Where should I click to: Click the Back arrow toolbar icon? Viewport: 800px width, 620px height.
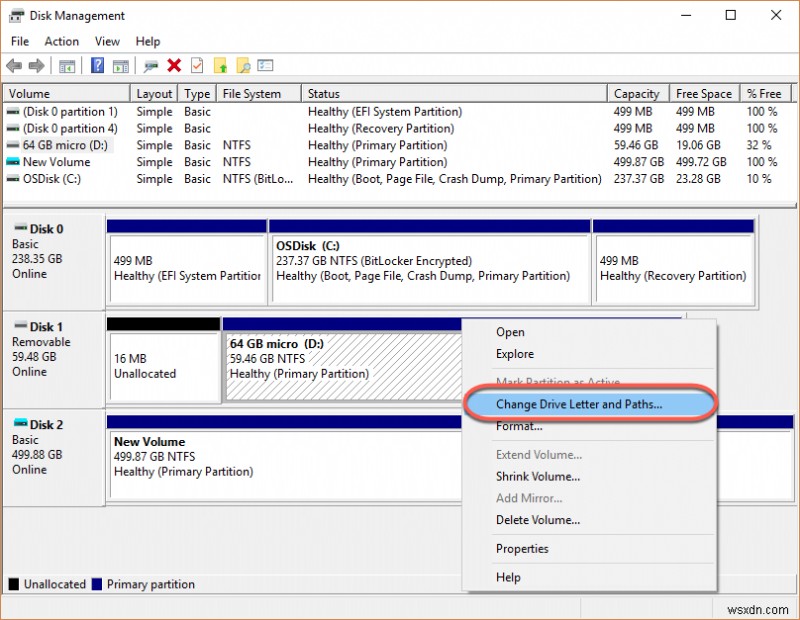pos(14,65)
